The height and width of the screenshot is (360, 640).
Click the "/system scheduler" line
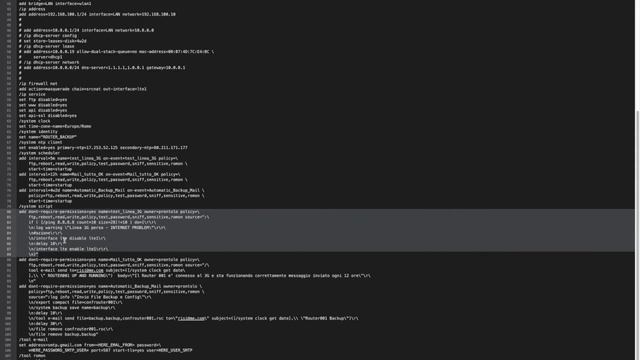click(x=39, y=153)
